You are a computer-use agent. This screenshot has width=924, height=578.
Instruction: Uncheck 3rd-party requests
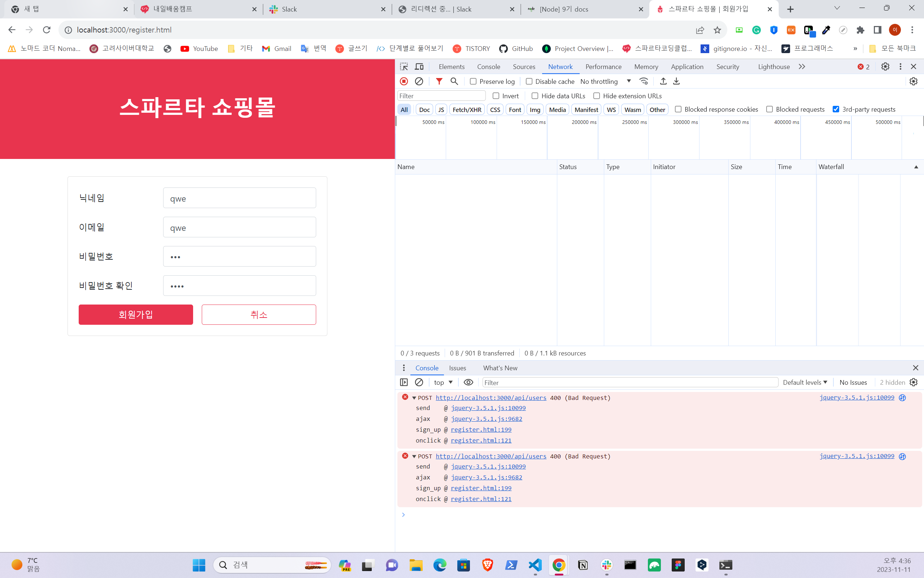click(x=836, y=109)
